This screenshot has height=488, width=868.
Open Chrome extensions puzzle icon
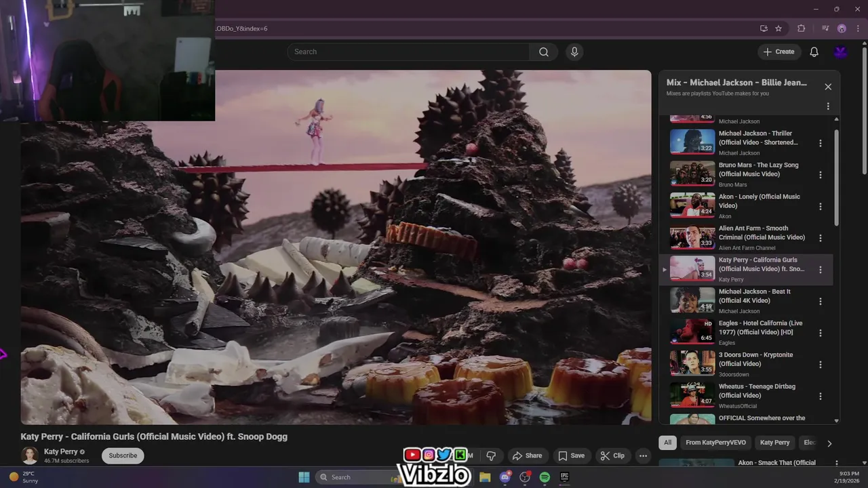coord(801,28)
